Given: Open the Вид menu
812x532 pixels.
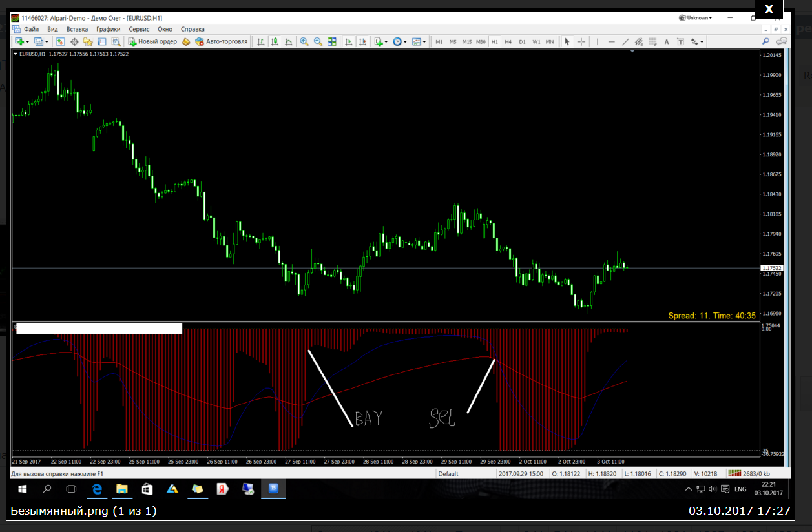Looking at the screenshot, I should pos(53,29).
